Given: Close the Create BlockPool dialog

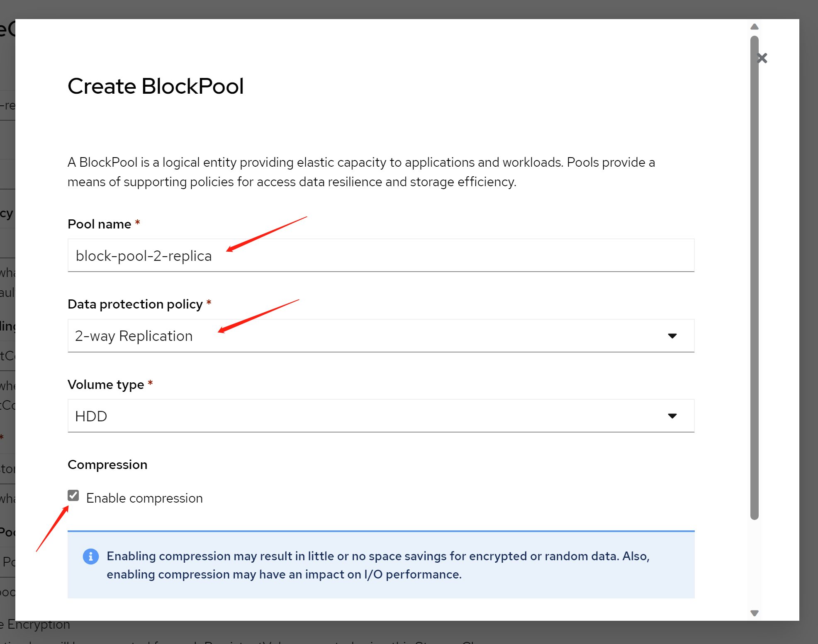Looking at the screenshot, I should coord(762,58).
